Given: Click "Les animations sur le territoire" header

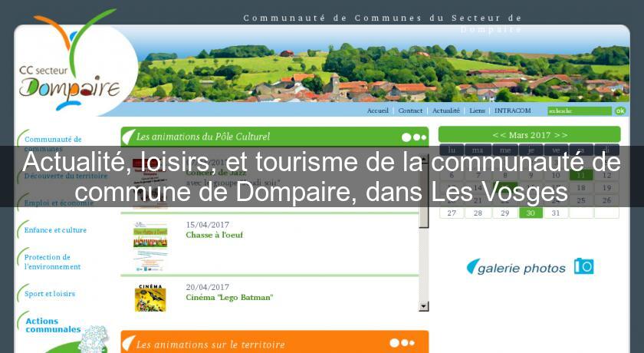Looking at the screenshot, I should pos(210,344).
